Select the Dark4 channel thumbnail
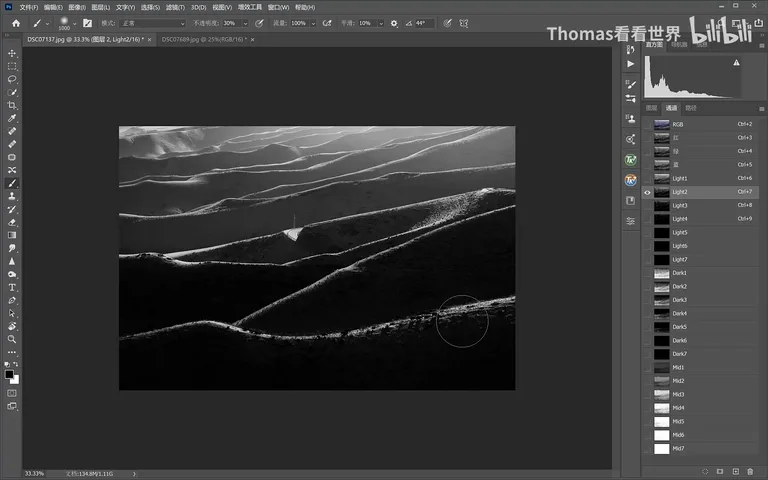The image size is (768, 480). pos(662,313)
